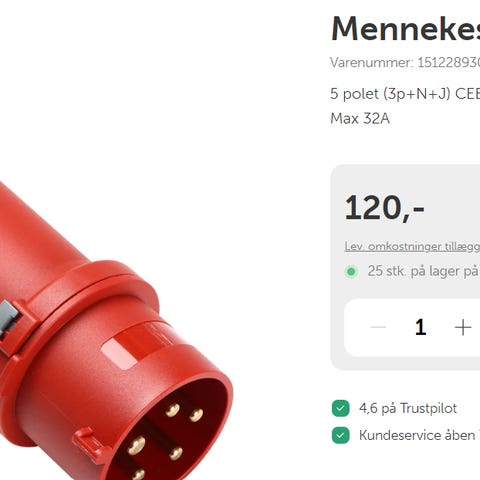Image resolution: width=480 pixels, height=480 pixels.
Task: Click the green checkmark beside Kundeservice
Action: pyautogui.click(x=340, y=435)
